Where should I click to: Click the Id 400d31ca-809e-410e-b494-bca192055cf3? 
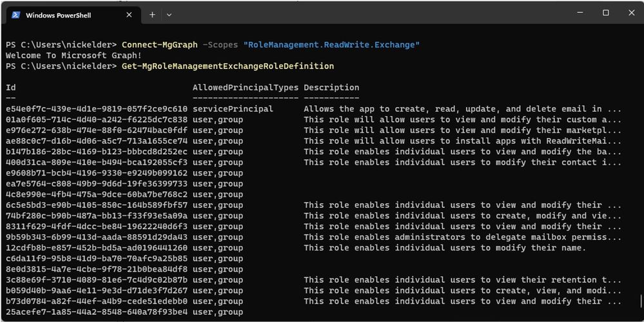coord(97,163)
